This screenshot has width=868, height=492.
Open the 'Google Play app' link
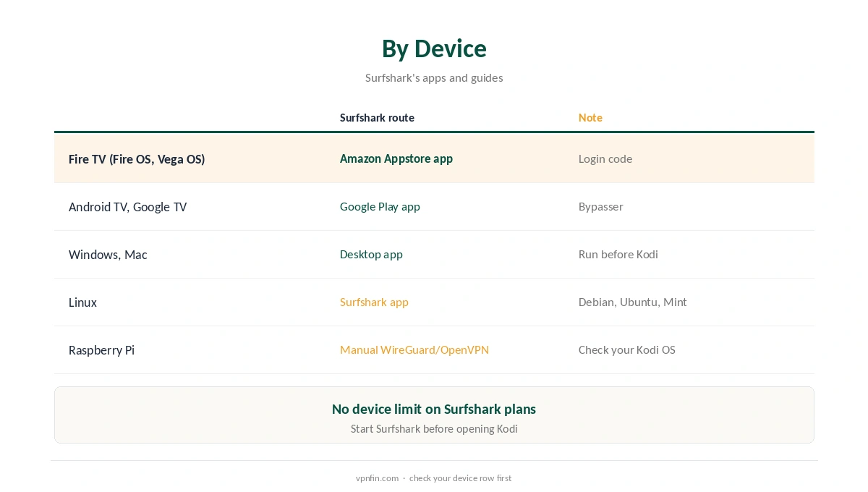tap(380, 206)
